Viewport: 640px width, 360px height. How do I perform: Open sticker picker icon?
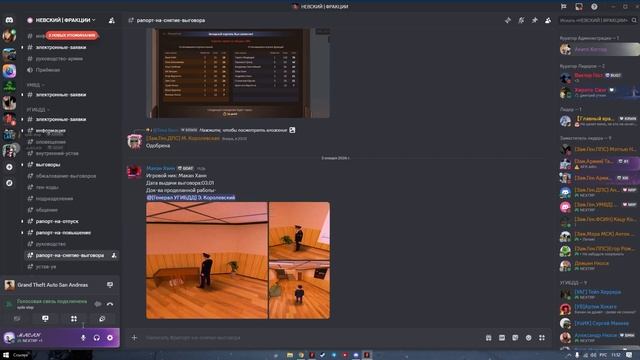(x=515, y=338)
